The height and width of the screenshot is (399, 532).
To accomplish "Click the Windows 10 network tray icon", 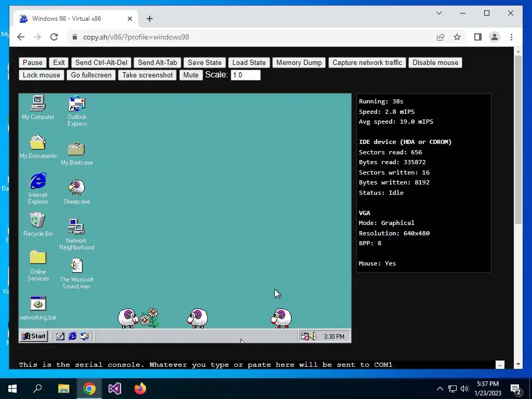I will click(x=453, y=389).
